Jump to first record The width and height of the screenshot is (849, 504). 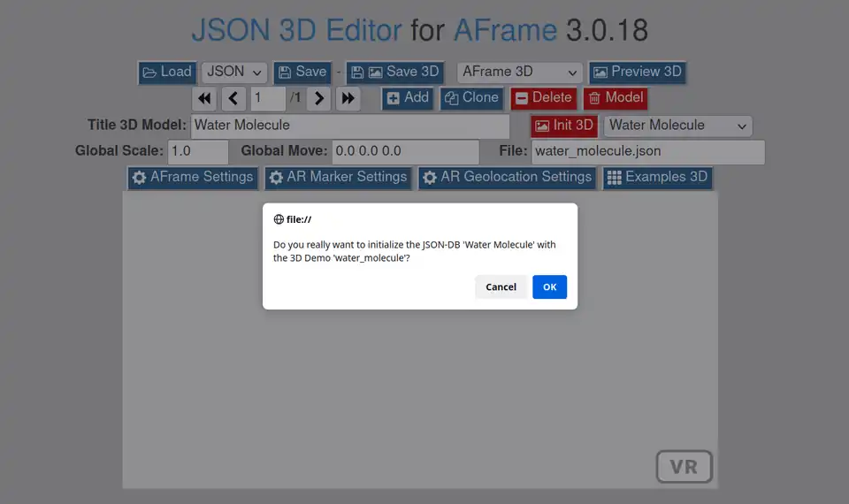tap(204, 98)
